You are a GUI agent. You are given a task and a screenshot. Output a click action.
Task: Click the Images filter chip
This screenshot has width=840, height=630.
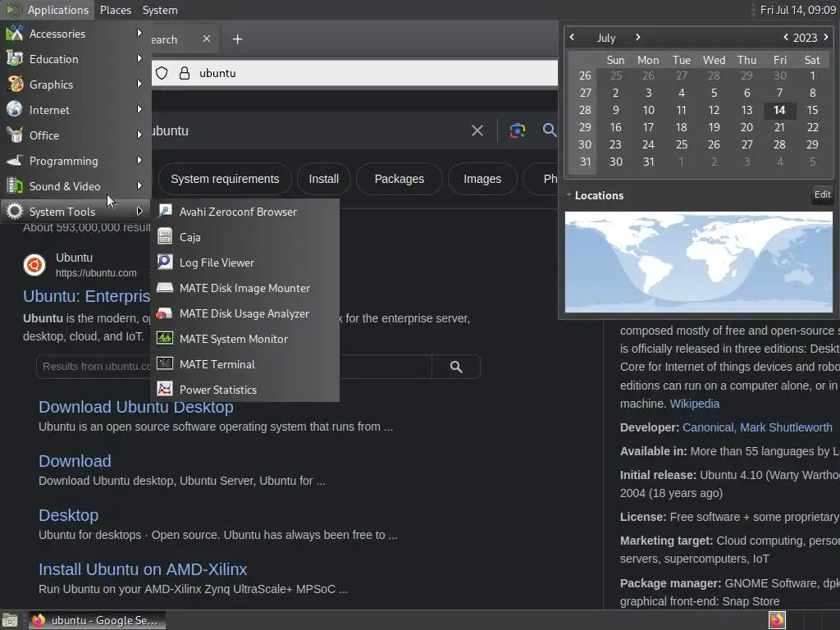coord(482,179)
